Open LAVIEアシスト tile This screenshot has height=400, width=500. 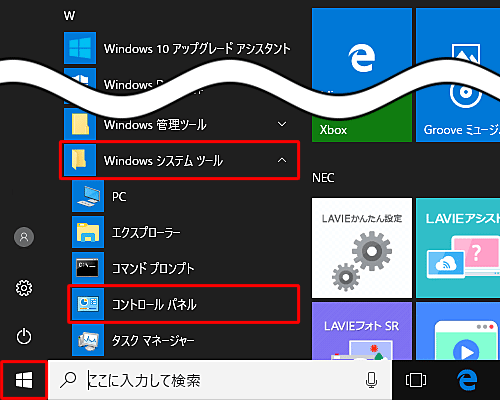click(458, 248)
